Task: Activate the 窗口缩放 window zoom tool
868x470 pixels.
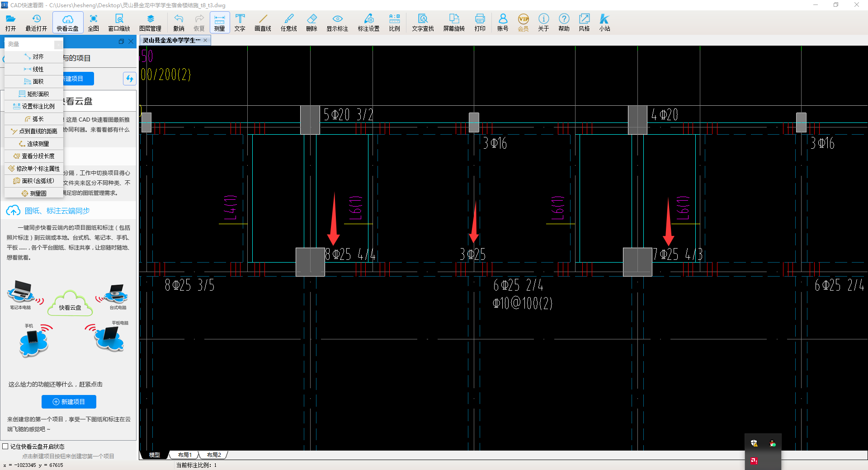Action: 119,23
